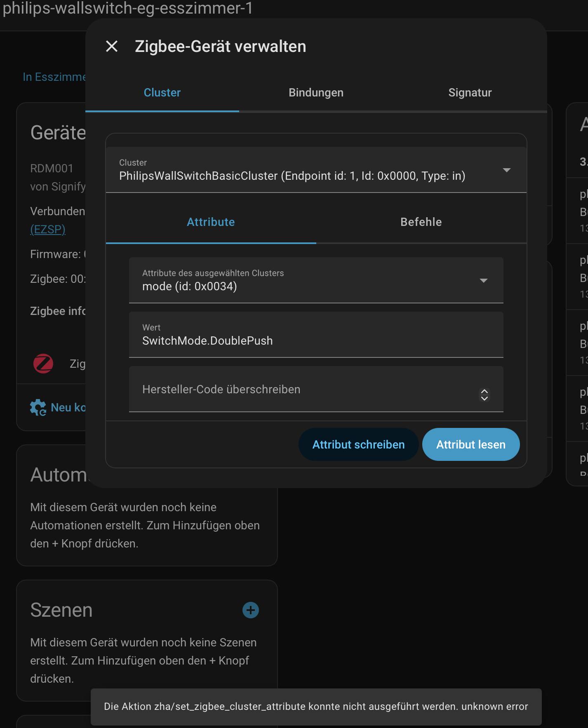588x728 pixels.
Task: Click the Attribut schreiben button
Action: click(358, 444)
